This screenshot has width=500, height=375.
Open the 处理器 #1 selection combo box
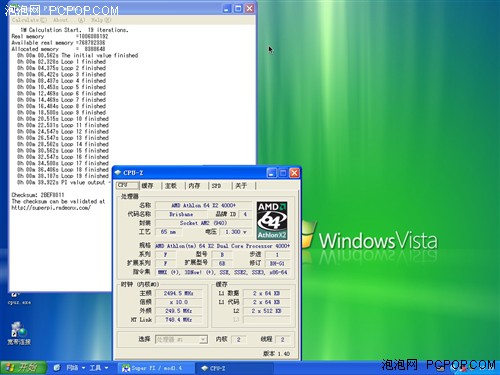[181, 339]
